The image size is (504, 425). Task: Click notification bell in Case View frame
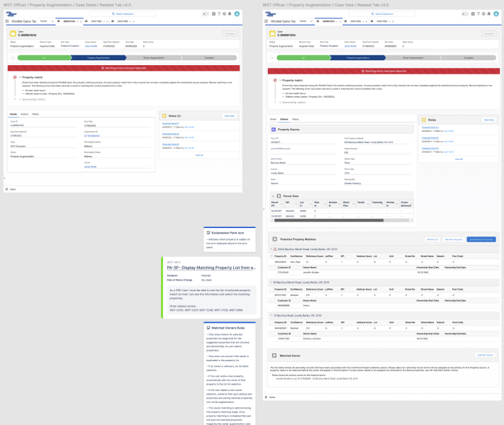click(489, 14)
